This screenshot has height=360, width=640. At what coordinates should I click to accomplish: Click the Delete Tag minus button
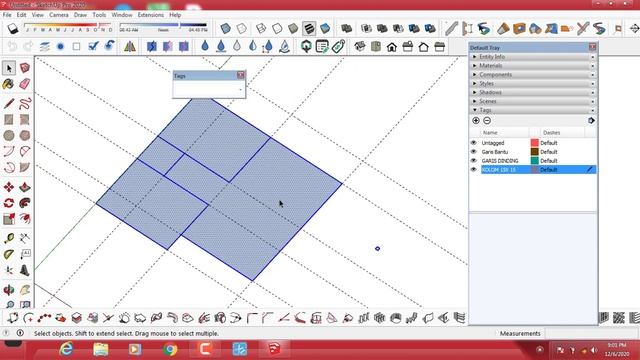click(x=487, y=120)
